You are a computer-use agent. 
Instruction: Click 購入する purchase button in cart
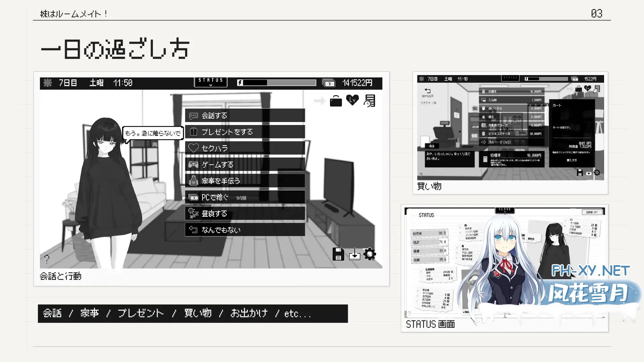coord(572,160)
